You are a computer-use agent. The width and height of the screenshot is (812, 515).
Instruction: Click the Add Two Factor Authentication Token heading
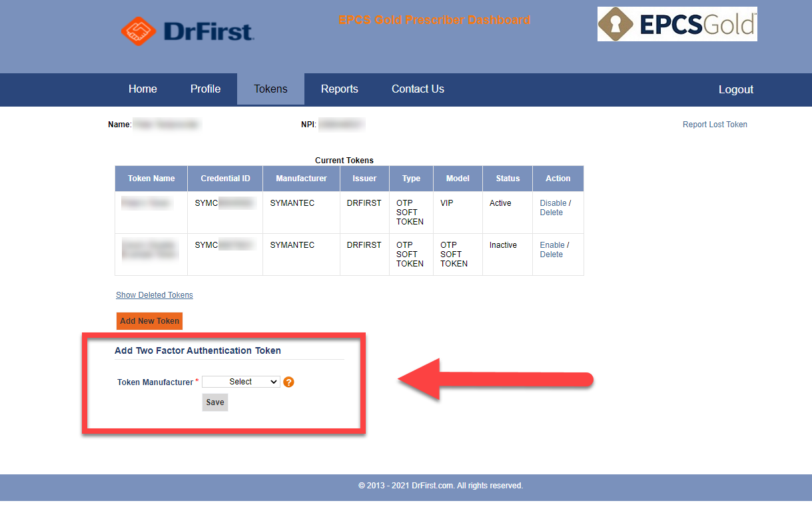[198, 350]
